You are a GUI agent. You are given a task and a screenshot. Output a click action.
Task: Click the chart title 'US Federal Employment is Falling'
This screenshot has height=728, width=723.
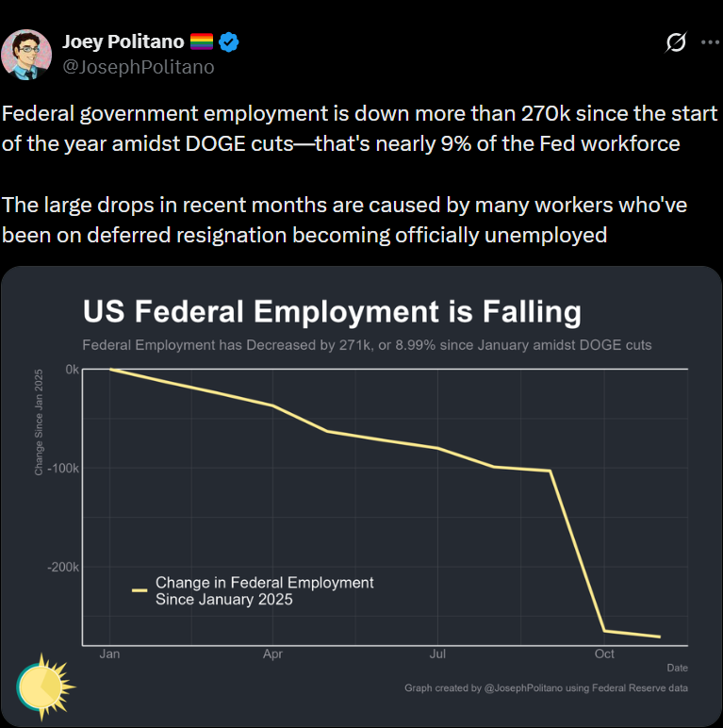[332, 311]
